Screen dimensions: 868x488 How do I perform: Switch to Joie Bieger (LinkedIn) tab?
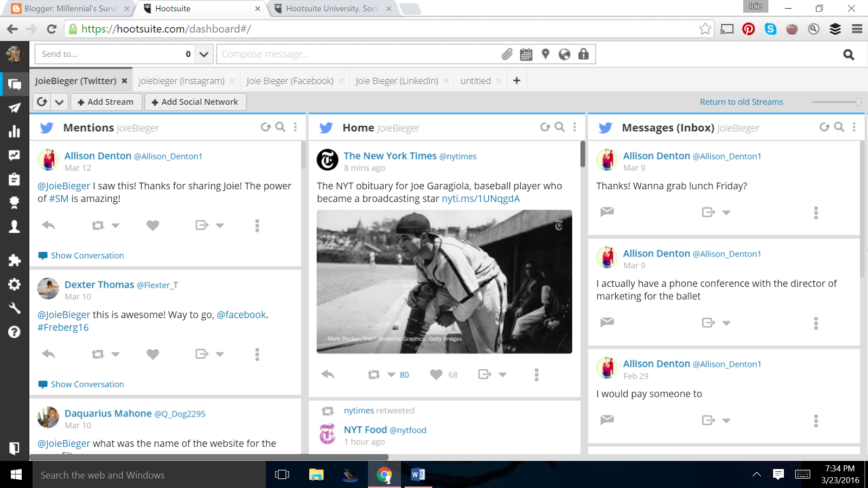397,81
